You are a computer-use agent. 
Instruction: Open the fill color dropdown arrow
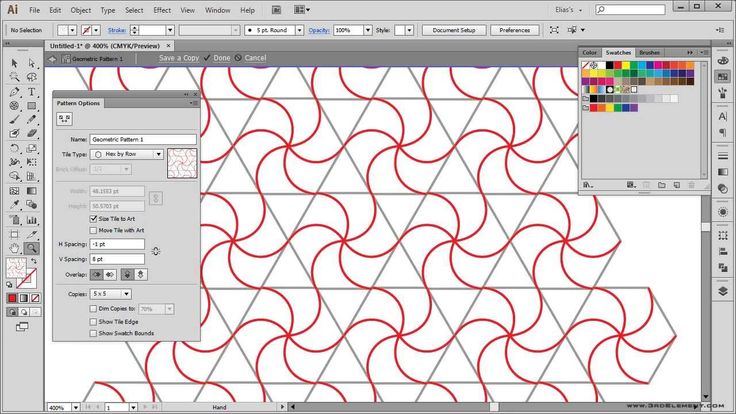pos(72,30)
